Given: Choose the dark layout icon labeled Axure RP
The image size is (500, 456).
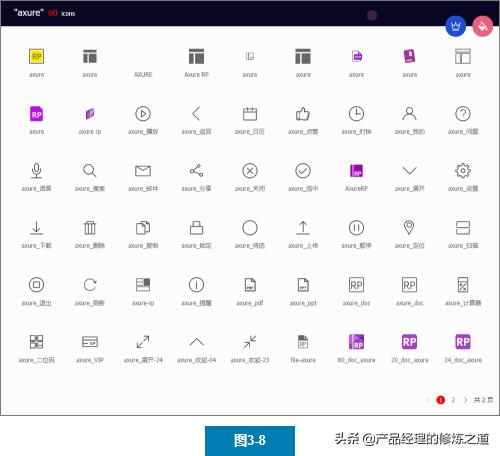Looking at the screenshot, I should pos(196,56).
